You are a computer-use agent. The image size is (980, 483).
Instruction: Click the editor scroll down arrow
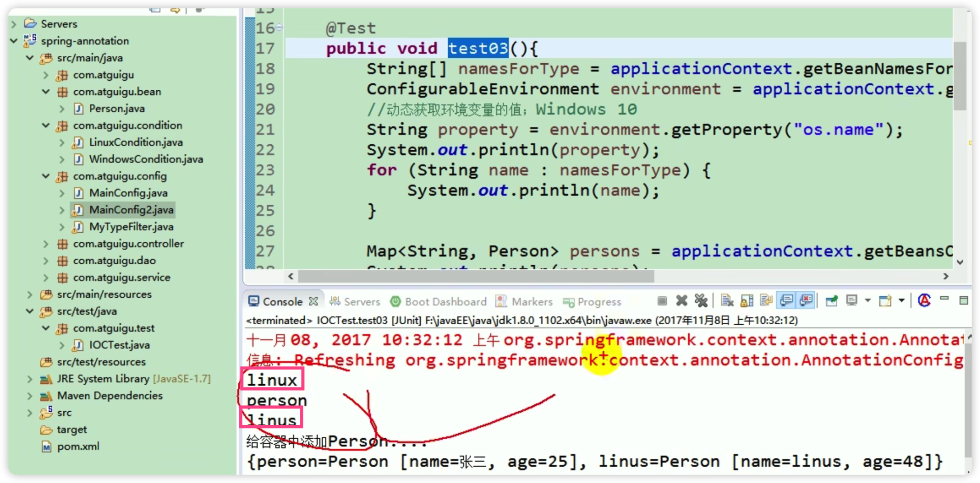click(x=961, y=262)
